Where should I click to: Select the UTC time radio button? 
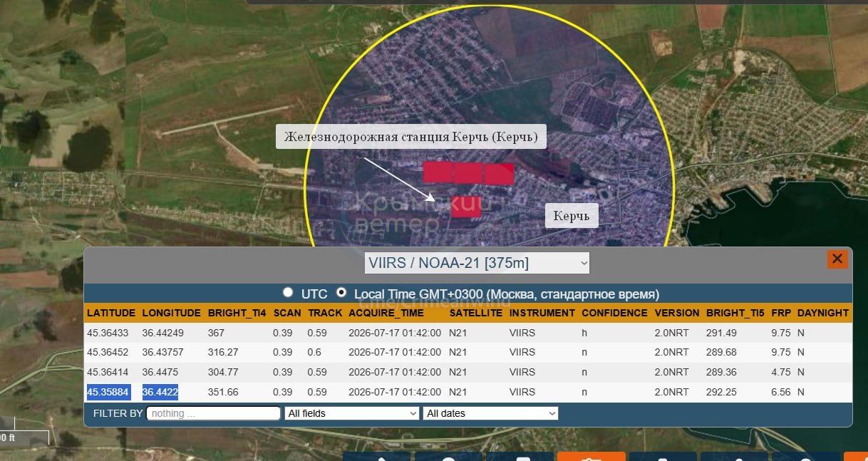coord(288,293)
